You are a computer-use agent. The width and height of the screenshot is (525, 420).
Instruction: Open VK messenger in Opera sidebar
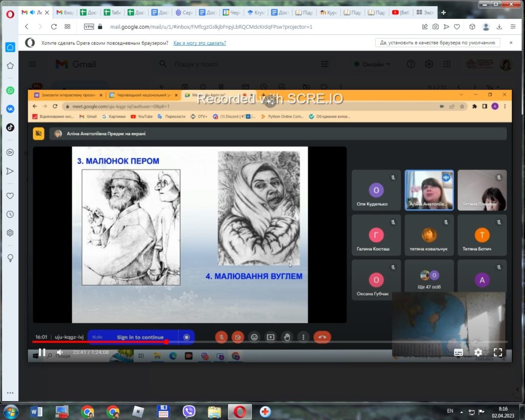click(x=10, y=109)
